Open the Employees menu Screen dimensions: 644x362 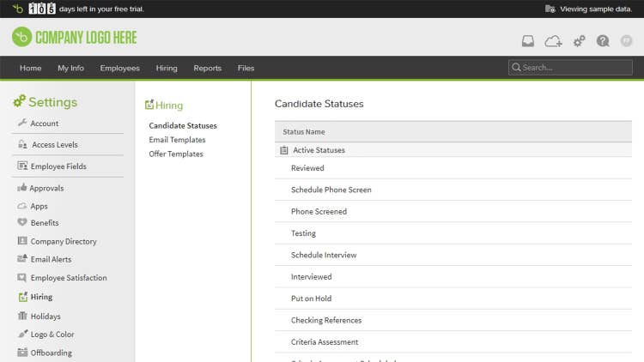coord(119,68)
